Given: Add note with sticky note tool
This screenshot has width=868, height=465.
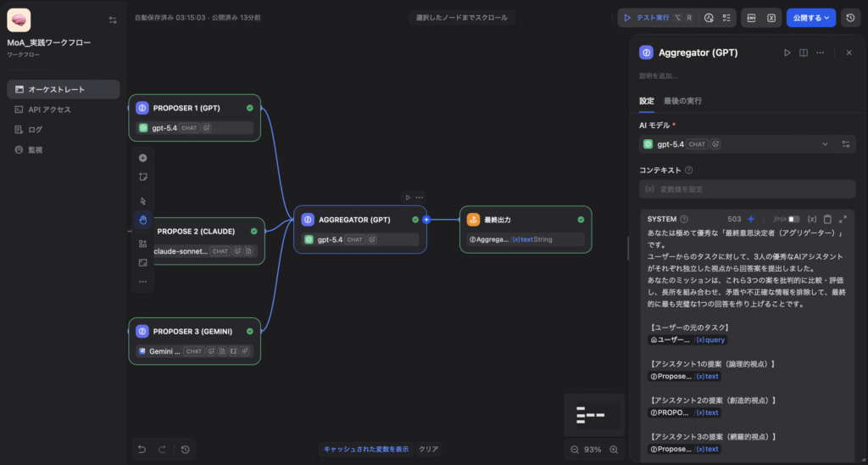Looking at the screenshot, I should (142, 177).
